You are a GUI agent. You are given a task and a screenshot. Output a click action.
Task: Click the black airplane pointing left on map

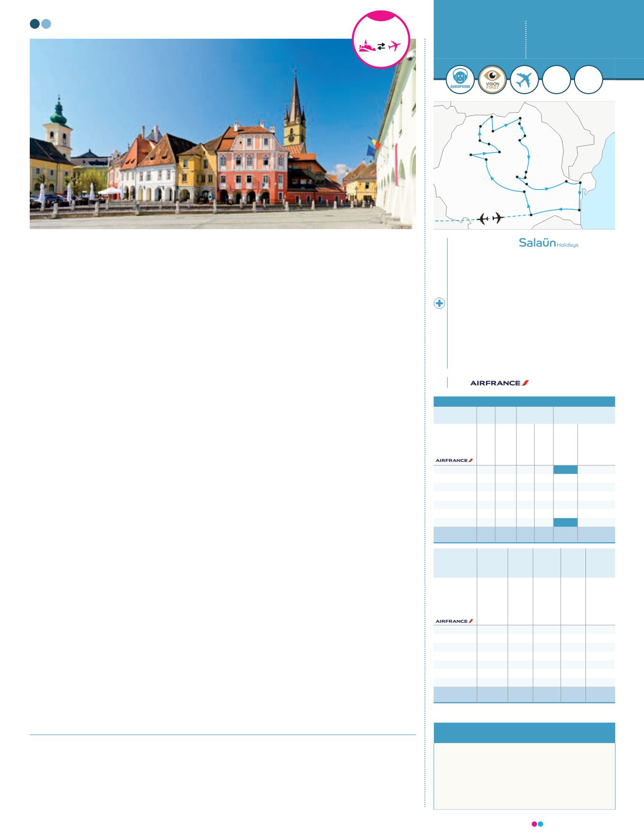click(x=483, y=219)
